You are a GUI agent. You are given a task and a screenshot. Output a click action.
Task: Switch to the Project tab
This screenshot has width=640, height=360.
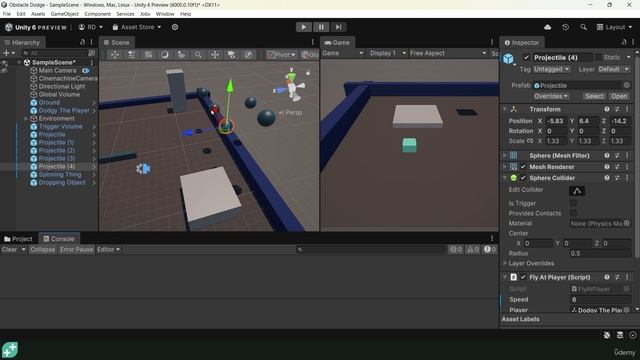18,239
